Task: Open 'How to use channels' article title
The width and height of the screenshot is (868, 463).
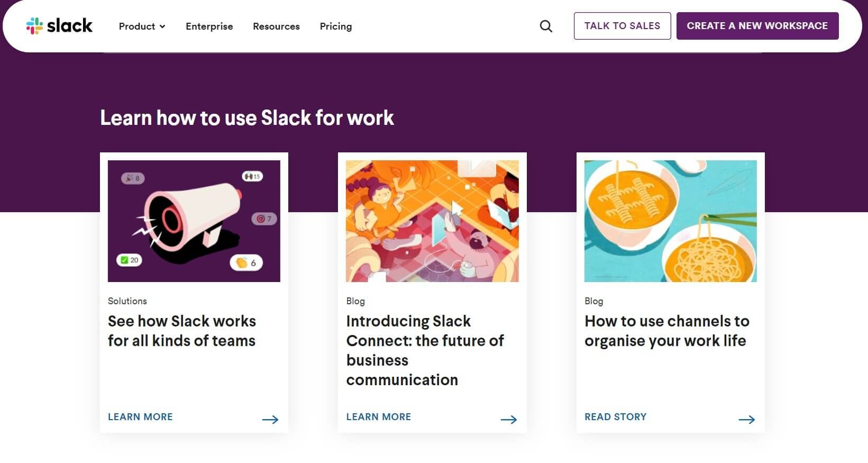Action: point(666,331)
